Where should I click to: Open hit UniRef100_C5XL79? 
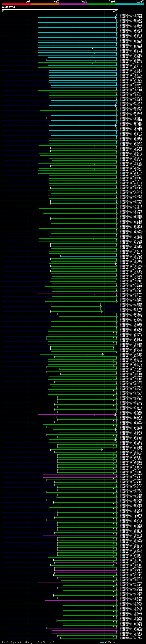coord(131,75)
